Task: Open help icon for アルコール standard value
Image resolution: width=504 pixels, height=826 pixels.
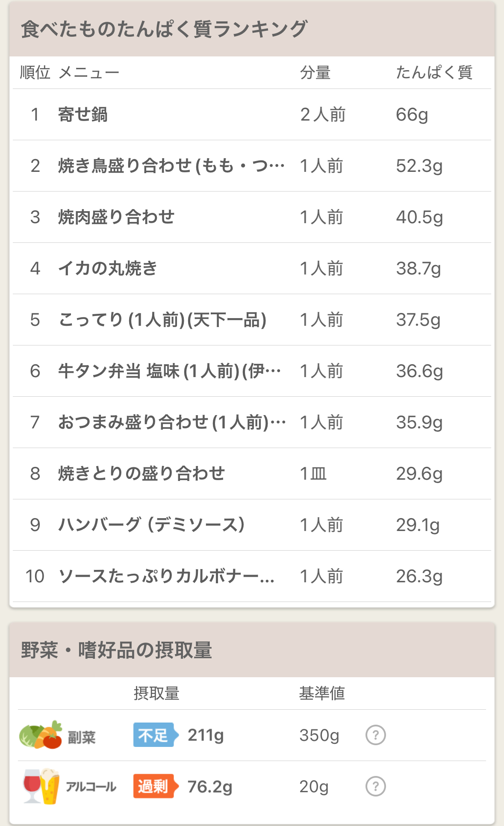Action: (376, 786)
